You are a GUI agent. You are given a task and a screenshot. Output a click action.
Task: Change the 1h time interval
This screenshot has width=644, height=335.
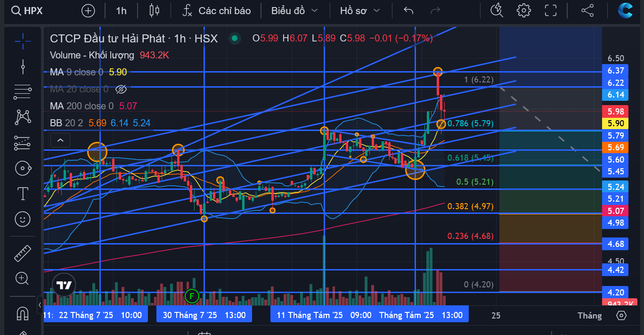coord(121,10)
